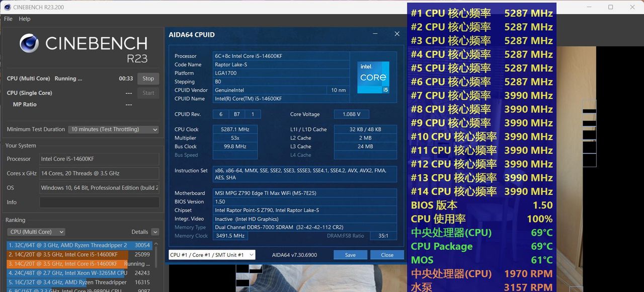Maximize the Cinebench window
644x292 pixels.
pos(610,7)
